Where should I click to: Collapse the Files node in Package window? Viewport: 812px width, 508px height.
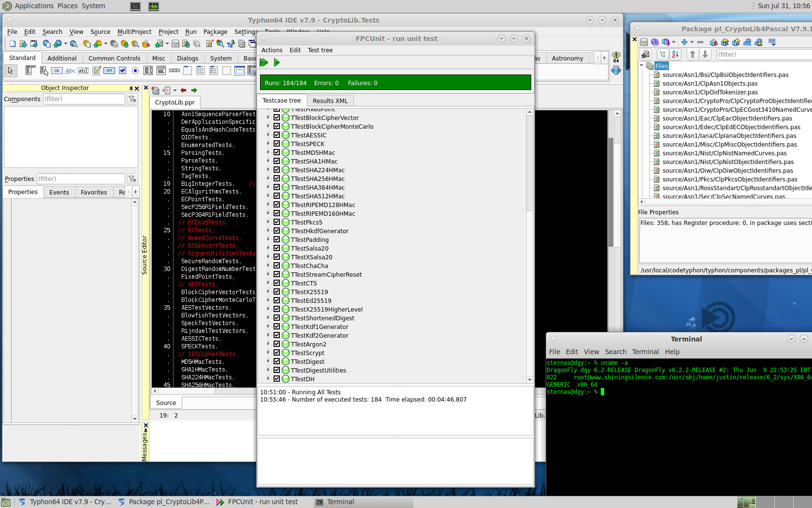pyautogui.click(x=641, y=65)
